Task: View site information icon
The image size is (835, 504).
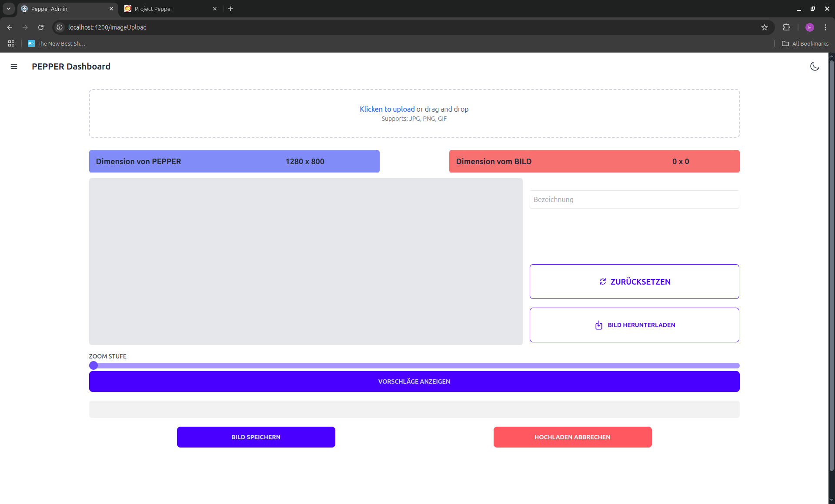Action: [60, 27]
